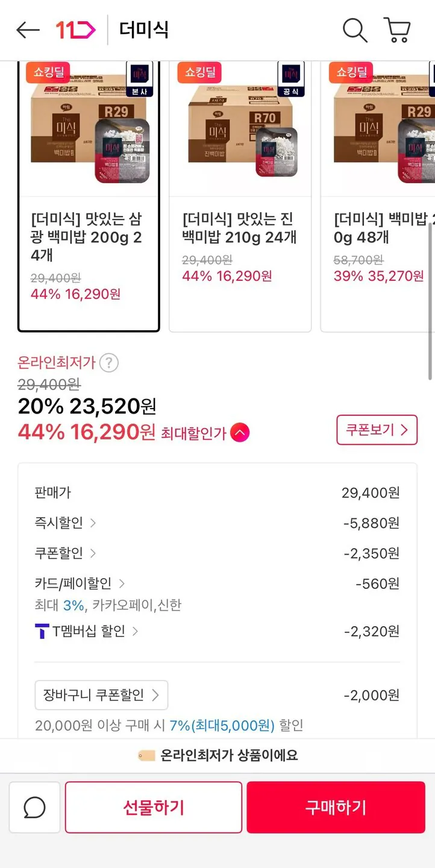Open the 쿠폰보기 button
This screenshot has height=868, width=435.
(x=377, y=430)
